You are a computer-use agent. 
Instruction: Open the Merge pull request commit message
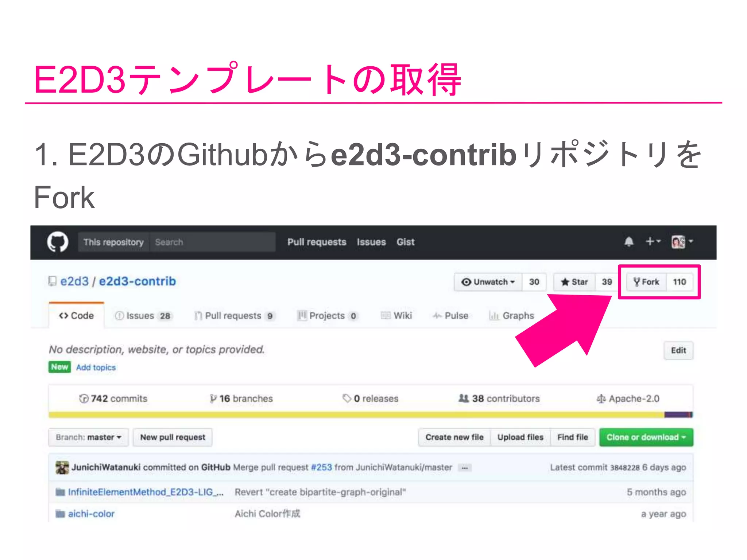[x=342, y=467]
